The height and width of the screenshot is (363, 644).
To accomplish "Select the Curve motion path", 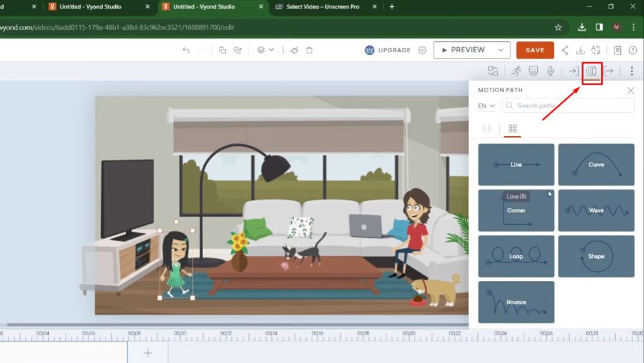I will coord(596,164).
